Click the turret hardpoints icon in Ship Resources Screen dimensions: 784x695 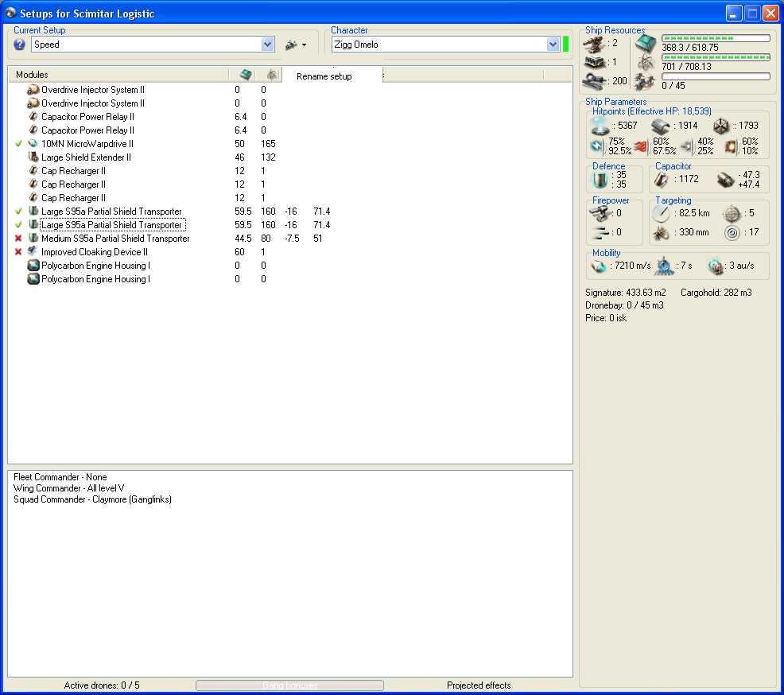[594, 45]
